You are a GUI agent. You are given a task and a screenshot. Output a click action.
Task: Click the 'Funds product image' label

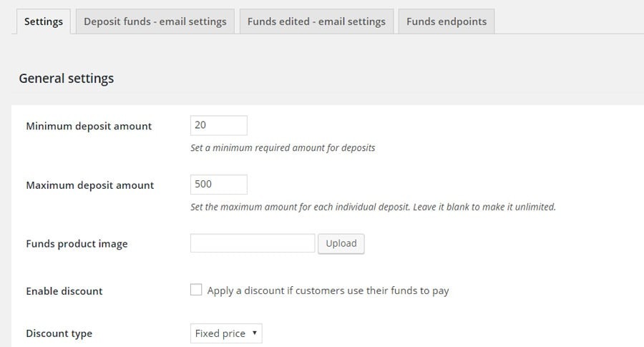tap(77, 244)
